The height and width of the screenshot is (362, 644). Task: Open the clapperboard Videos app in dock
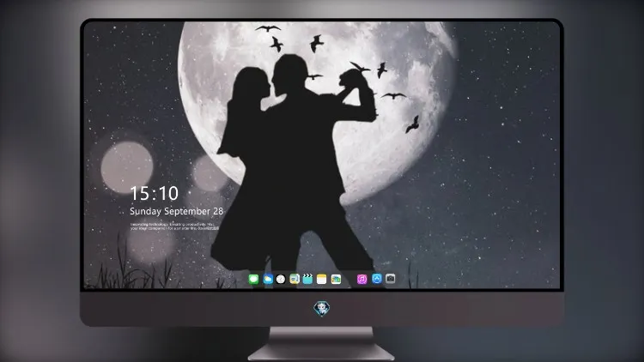coord(307,279)
